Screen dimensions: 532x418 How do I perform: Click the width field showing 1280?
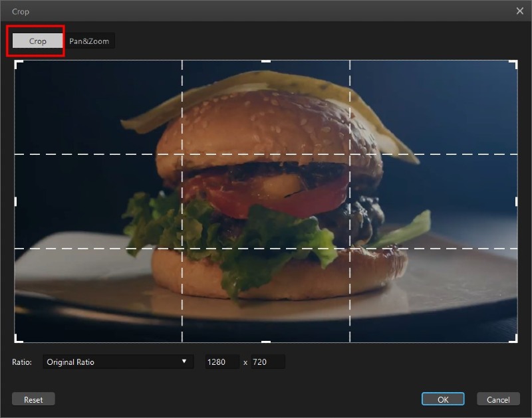(x=222, y=362)
